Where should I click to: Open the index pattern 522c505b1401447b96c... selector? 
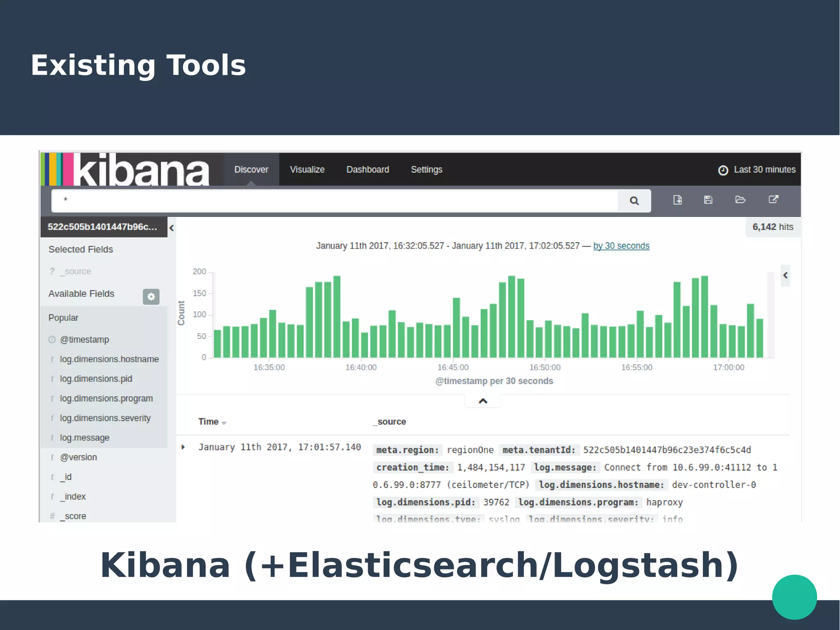click(x=104, y=227)
